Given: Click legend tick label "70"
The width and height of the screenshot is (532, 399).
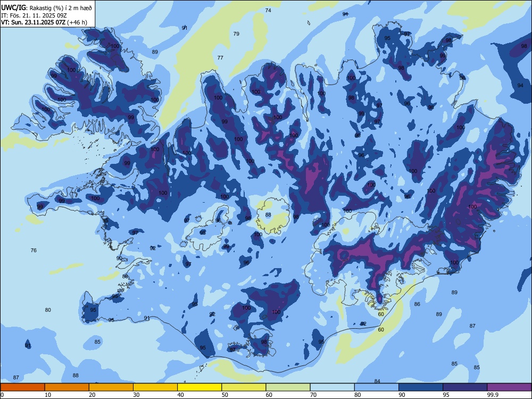Looking at the screenshot, I should point(313,395).
